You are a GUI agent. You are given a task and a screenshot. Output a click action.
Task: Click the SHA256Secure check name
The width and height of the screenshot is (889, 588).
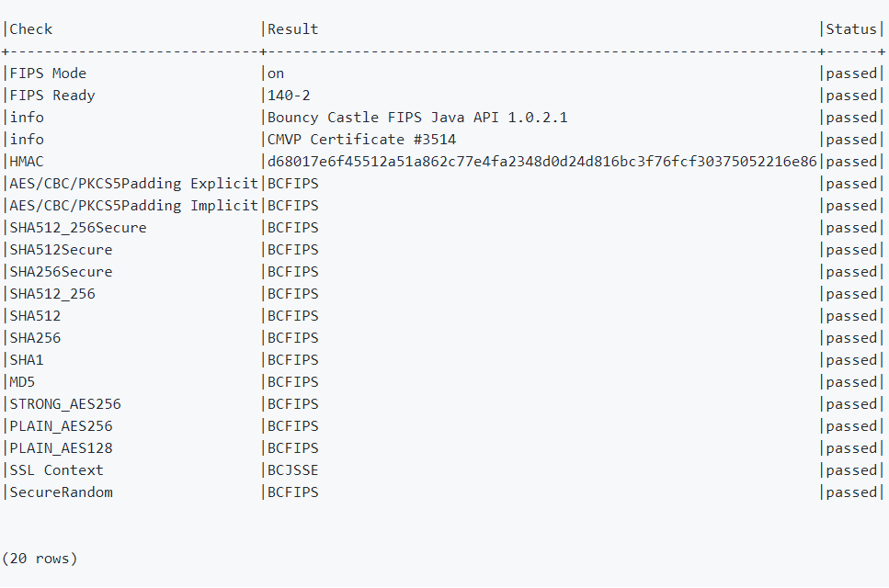[x=61, y=272]
